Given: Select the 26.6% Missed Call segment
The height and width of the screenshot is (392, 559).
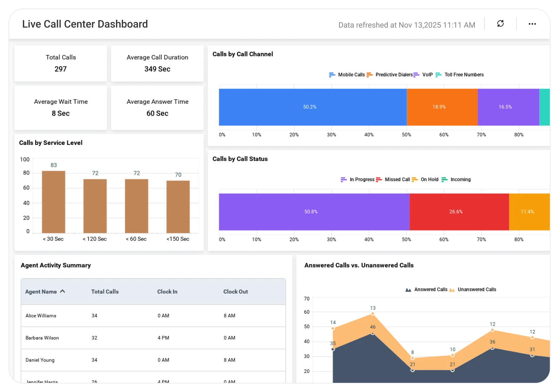Looking at the screenshot, I should [459, 212].
